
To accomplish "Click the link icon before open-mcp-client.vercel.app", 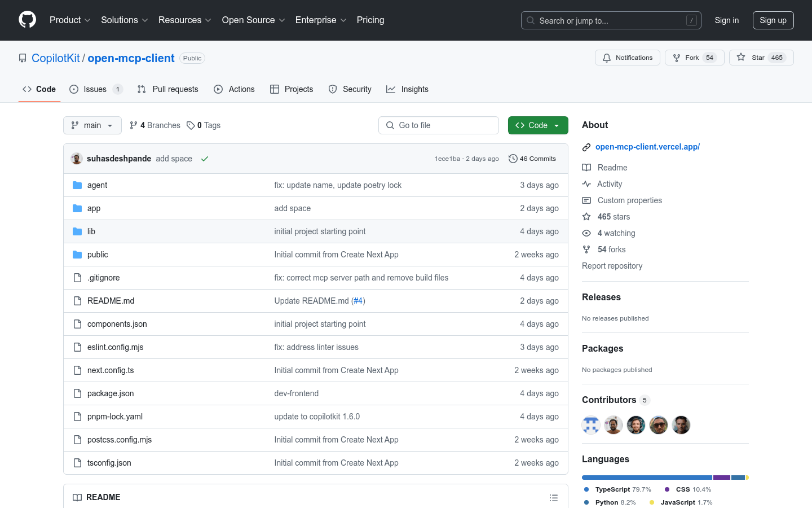I will 586,147.
